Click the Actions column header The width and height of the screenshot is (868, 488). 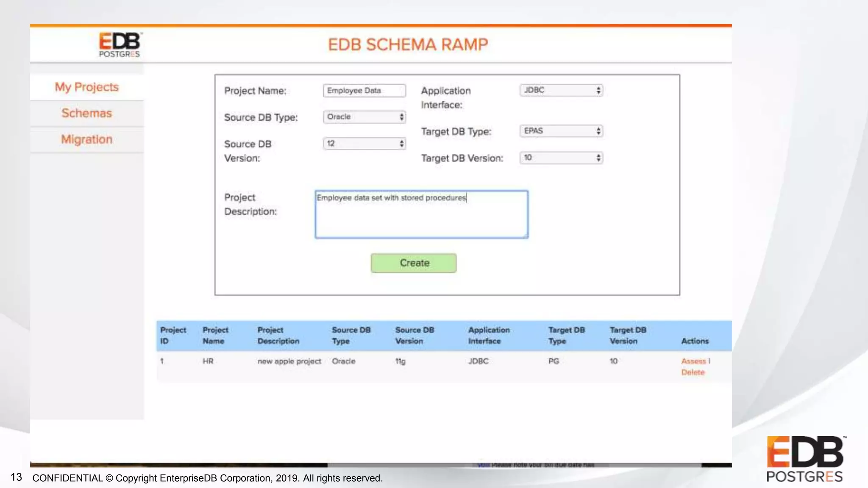[695, 341]
